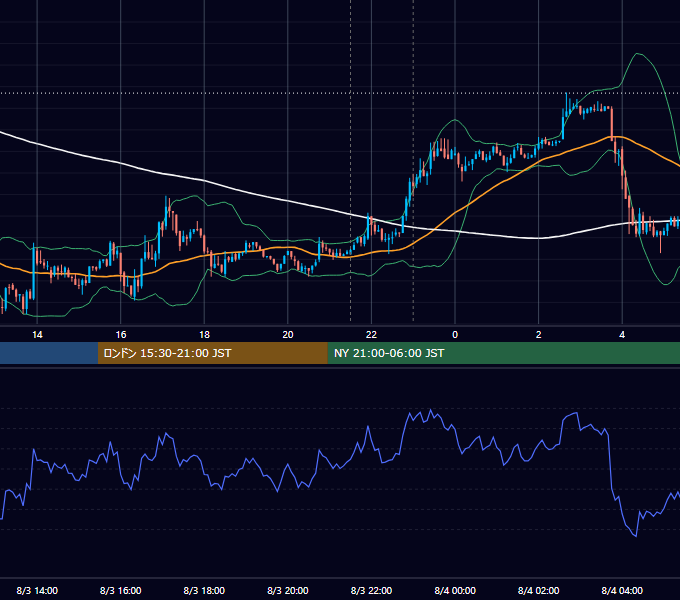The width and height of the screenshot is (680, 600).
Task: Click the '8/3 14:00' date label
Action: coord(37,590)
